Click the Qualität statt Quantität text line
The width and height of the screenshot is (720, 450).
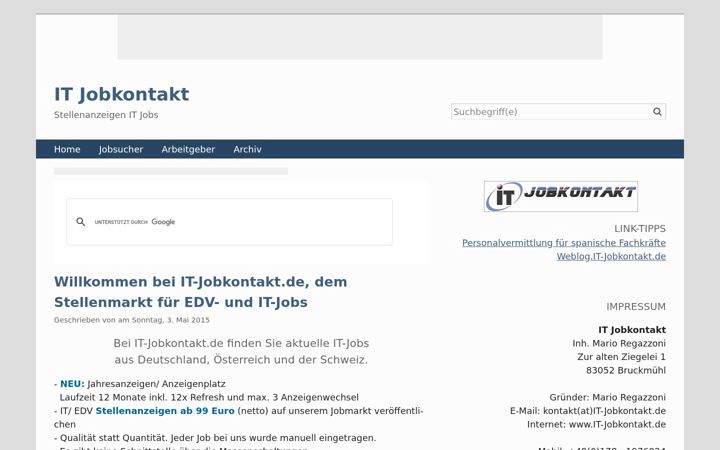[x=215, y=438]
